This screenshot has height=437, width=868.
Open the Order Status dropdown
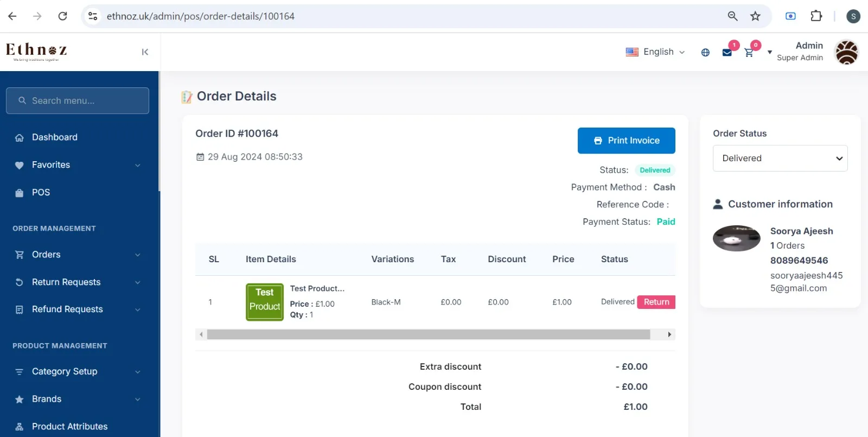[780, 158]
